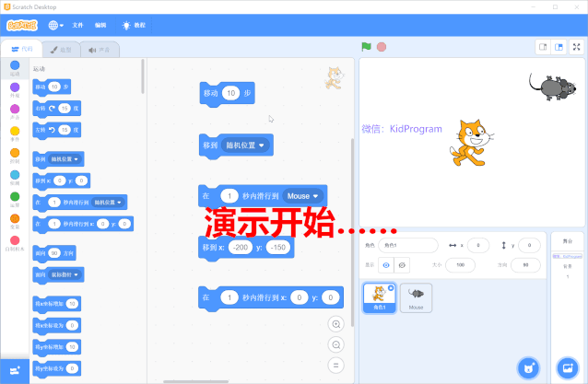This screenshot has height=384, width=588.
Task: Zoom out the code workspace
Action: (336, 344)
